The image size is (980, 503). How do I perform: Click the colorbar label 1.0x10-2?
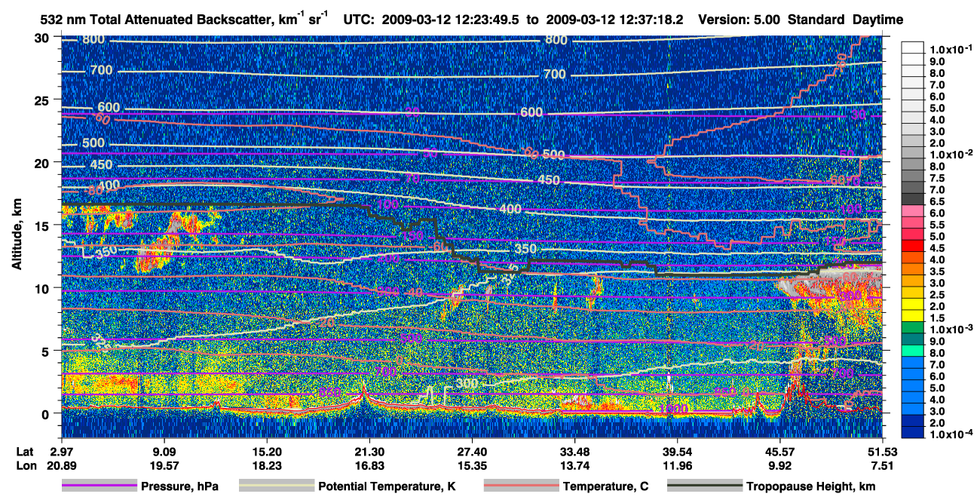click(x=951, y=155)
